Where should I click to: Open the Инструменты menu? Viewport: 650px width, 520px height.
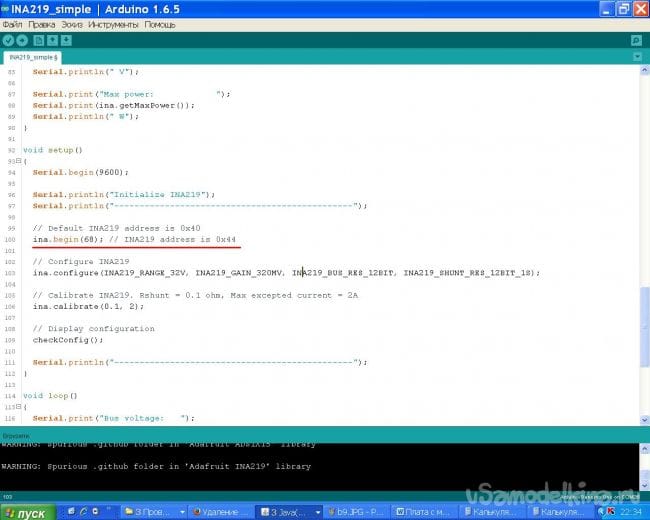[x=114, y=23]
